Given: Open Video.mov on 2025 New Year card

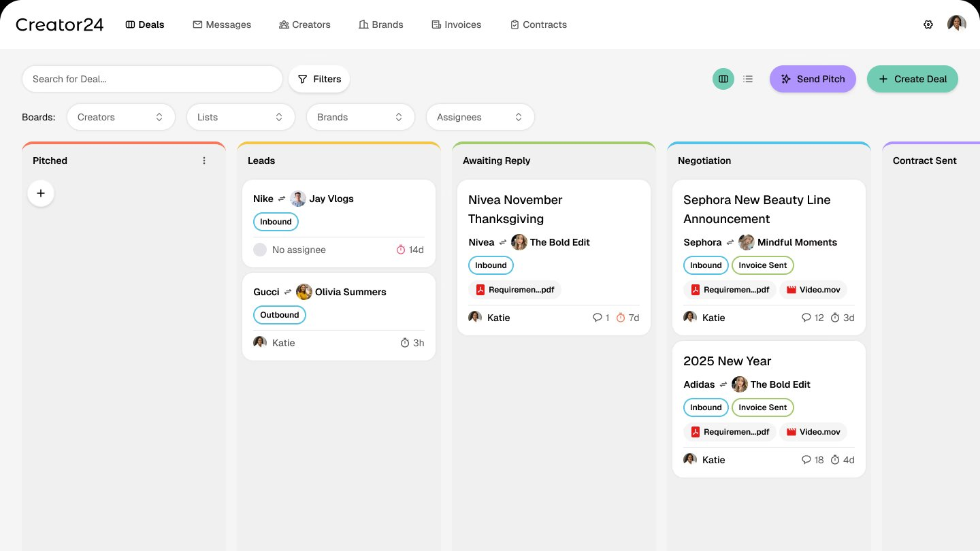Looking at the screenshot, I should [x=814, y=432].
